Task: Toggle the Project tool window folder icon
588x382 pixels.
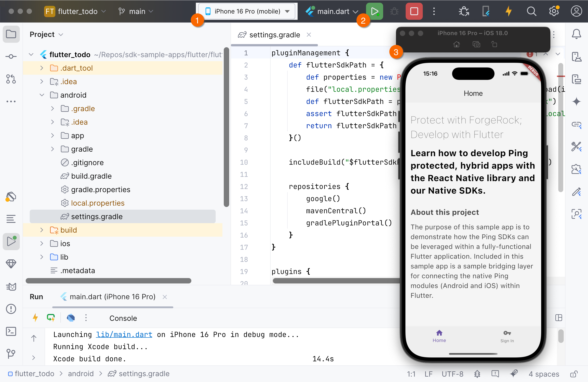Action: (x=11, y=34)
